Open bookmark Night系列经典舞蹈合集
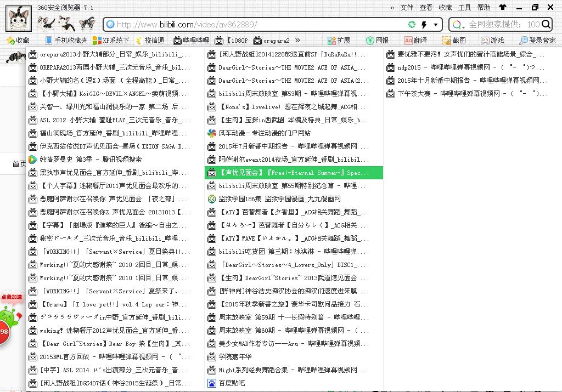562x392 pixels. 294,370
